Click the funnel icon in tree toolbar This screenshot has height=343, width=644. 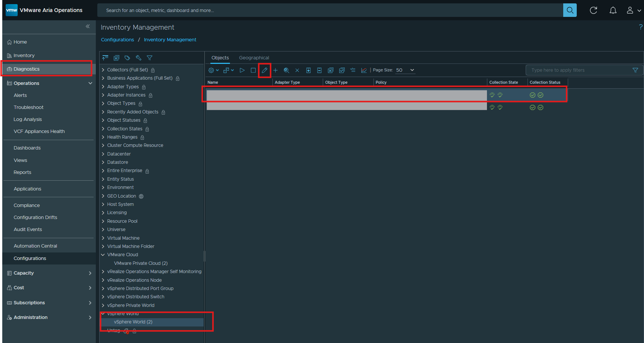(150, 58)
